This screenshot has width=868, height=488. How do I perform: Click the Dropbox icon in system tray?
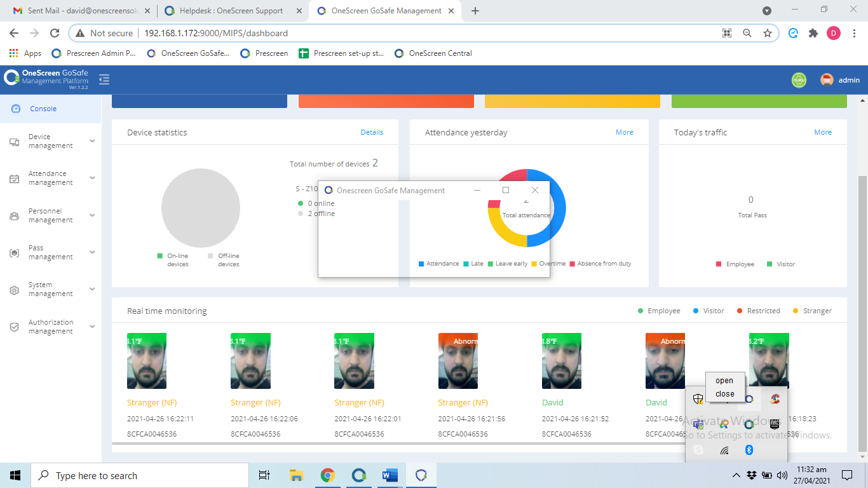pyautogui.click(x=752, y=475)
